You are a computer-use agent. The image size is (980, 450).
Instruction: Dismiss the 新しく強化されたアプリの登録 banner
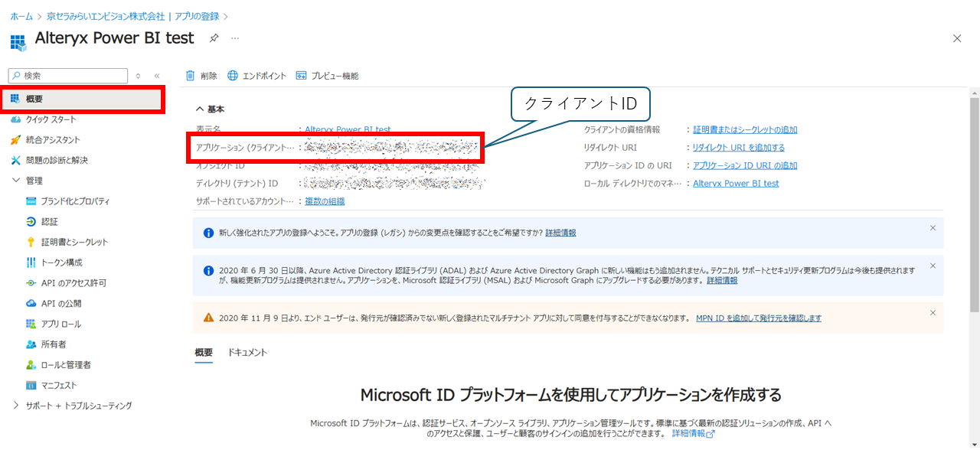(x=933, y=228)
